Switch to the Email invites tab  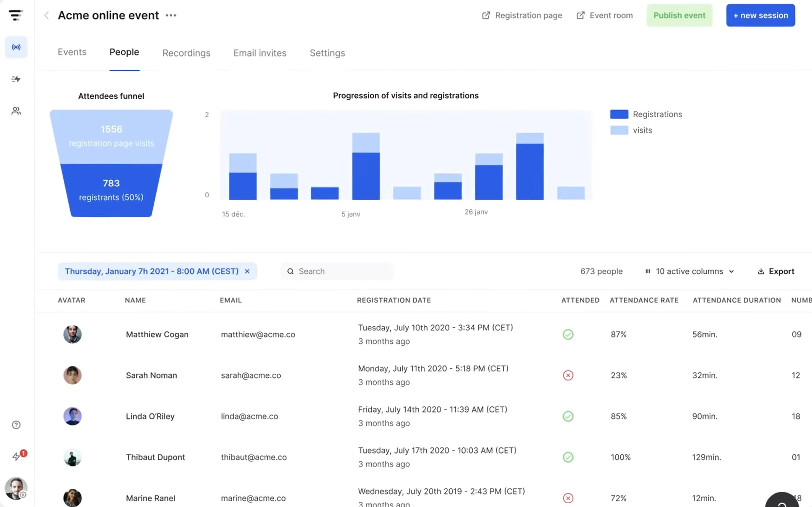(x=260, y=53)
